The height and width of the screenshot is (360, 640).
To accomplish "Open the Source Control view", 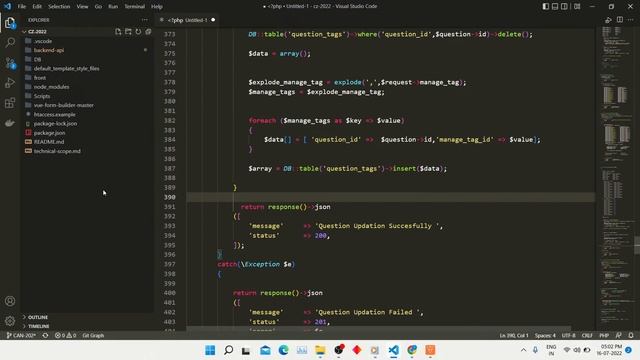I will (x=10, y=63).
